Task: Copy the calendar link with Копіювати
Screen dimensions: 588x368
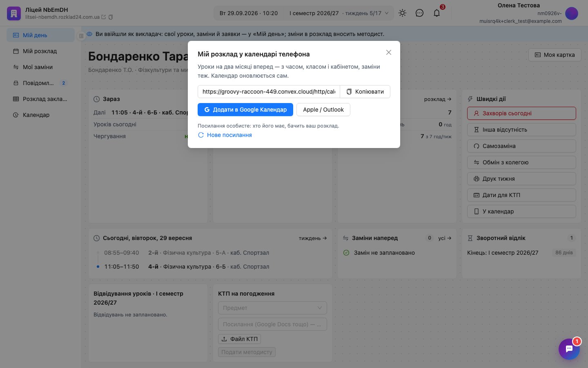Action: click(365, 92)
